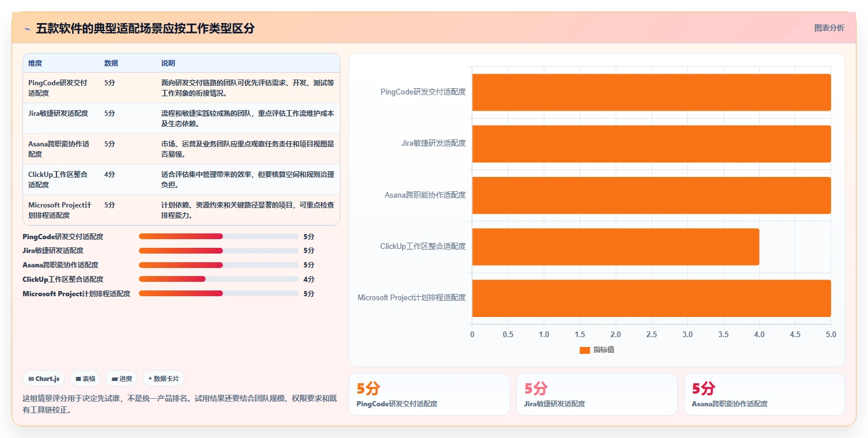868x438 pixels.
Task: Click the ClickUp工作区整合适配度 progress bar
Action: coord(219,279)
